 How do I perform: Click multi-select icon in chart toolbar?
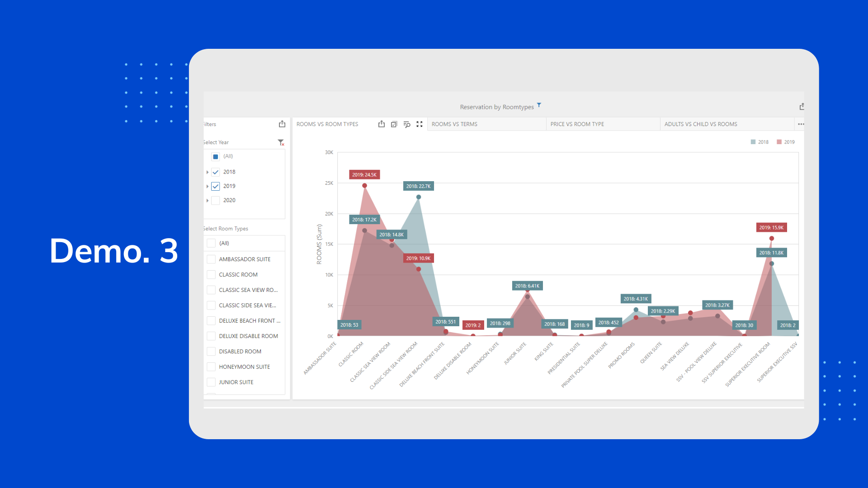pos(394,124)
